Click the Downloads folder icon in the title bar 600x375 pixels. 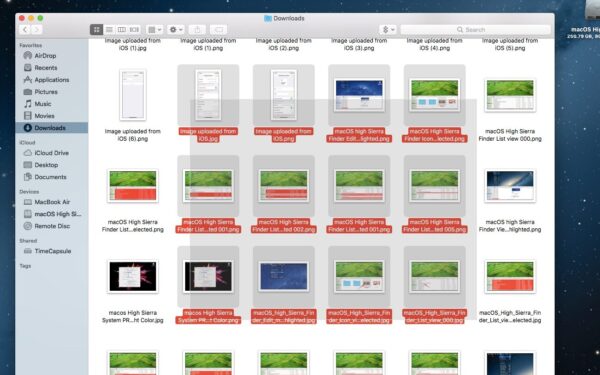pyautogui.click(x=268, y=18)
